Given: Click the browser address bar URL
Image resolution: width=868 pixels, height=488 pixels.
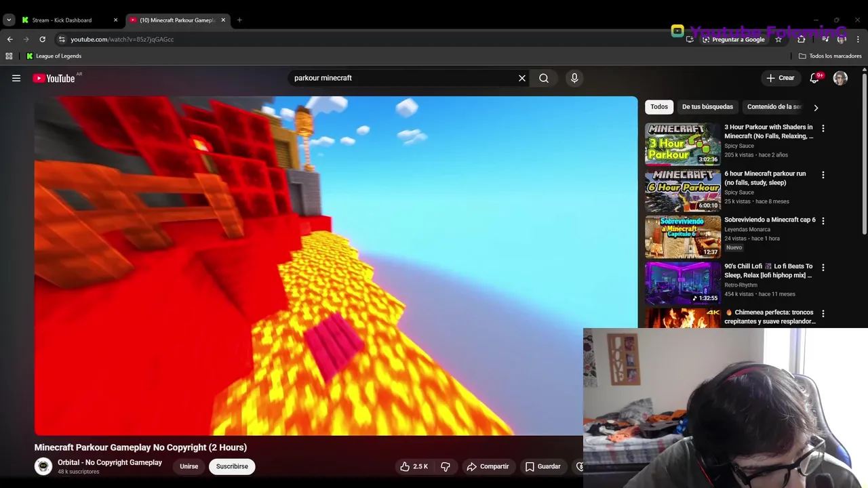Looking at the screenshot, I should pos(122,39).
